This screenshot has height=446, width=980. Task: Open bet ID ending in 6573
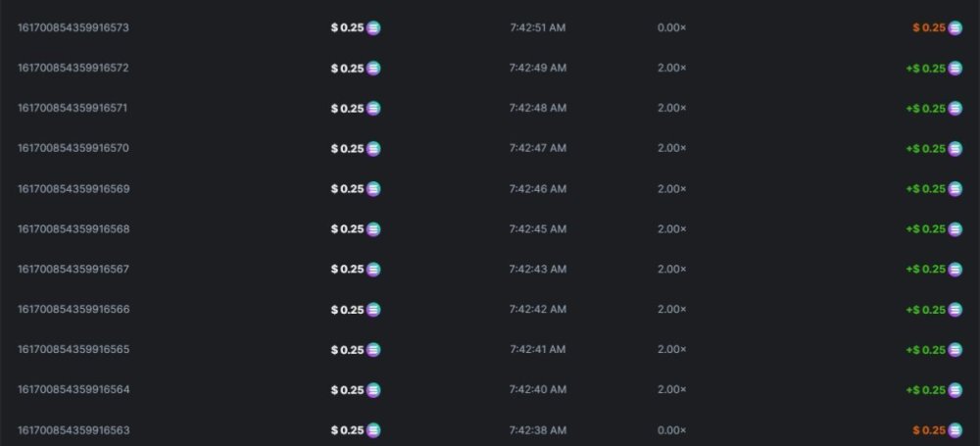(73, 27)
